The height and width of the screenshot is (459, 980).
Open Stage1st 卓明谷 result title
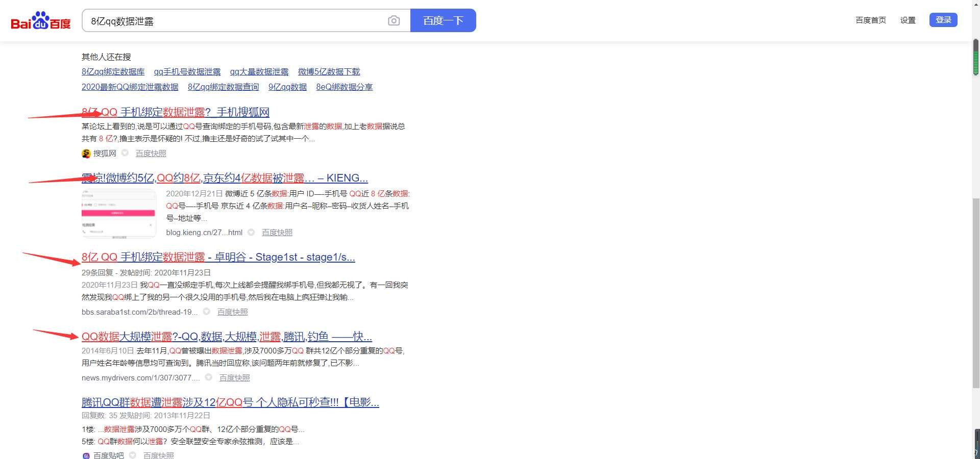[218, 257]
